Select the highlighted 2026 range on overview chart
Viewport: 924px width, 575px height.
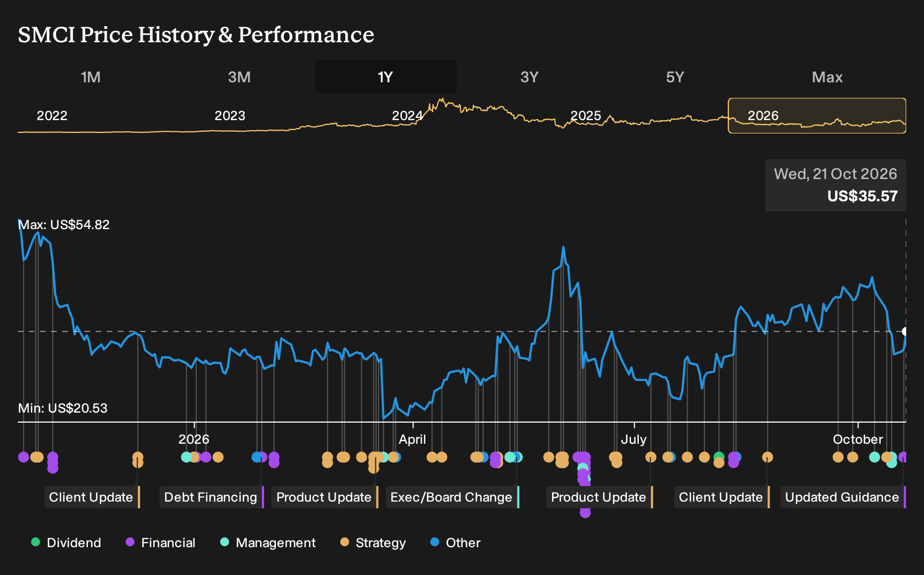click(x=817, y=116)
